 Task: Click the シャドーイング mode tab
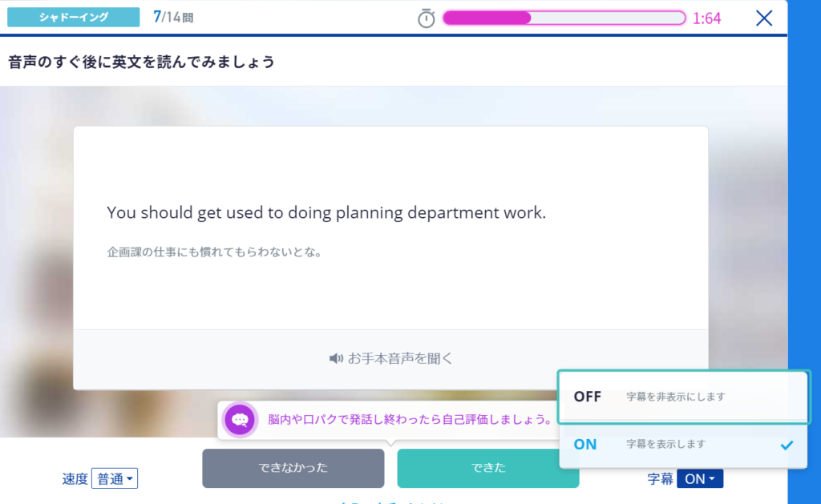click(x=73, y=15)
